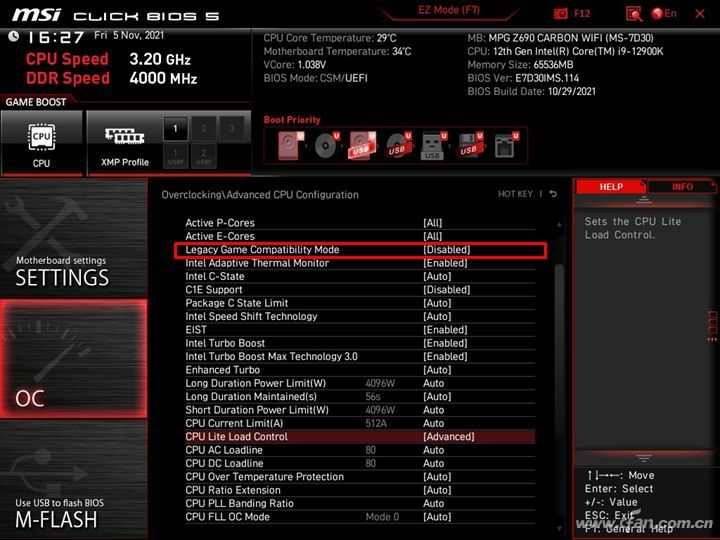Open Intel Speed Shift Technology option
The width and height of the screenshot is (720, 540).
[x=360, y=316]
